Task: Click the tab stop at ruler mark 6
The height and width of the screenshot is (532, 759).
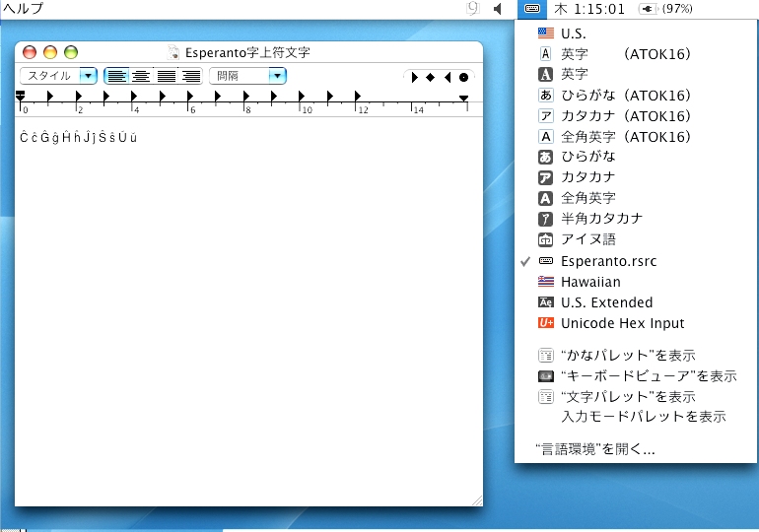Action: (x=190, y=96)
